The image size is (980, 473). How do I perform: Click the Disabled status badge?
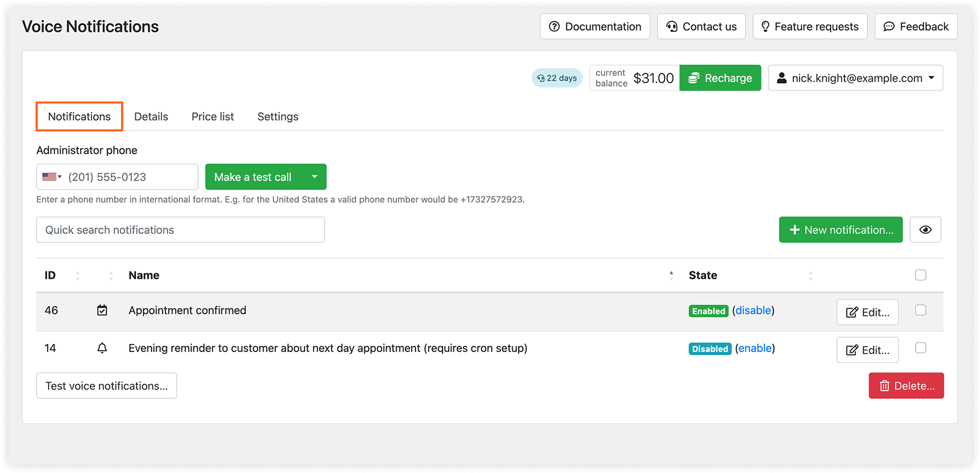710,349
